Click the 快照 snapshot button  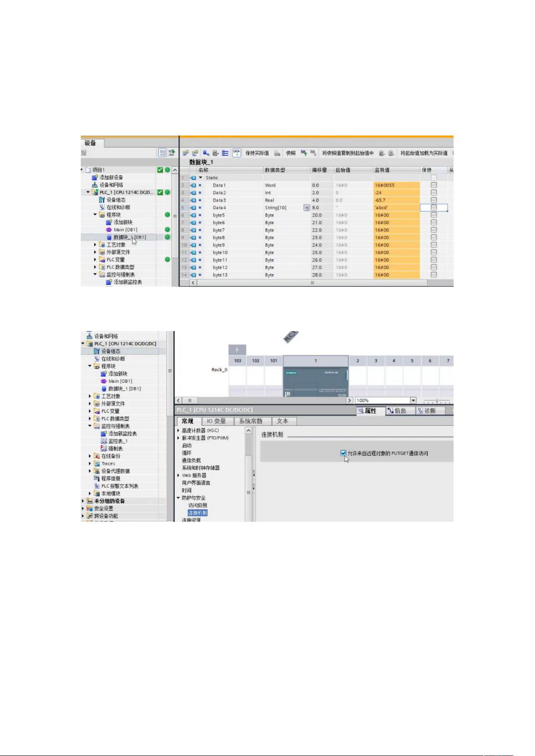pos(290,153)
